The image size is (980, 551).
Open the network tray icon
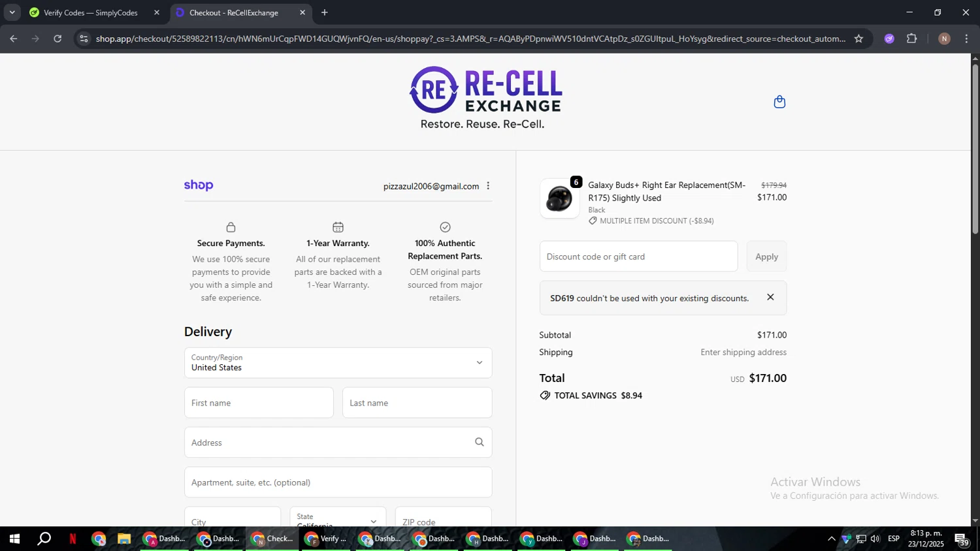pos(860,539)
